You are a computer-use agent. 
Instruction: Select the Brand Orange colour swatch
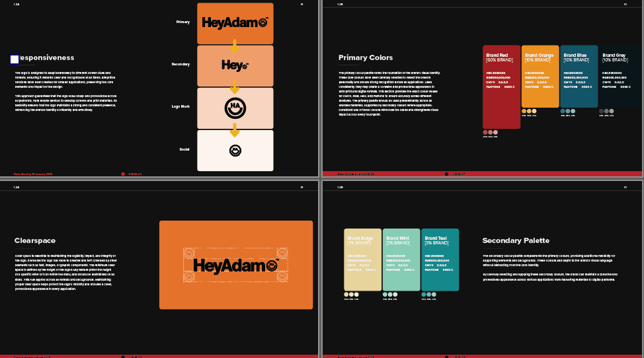pos(540,76)
